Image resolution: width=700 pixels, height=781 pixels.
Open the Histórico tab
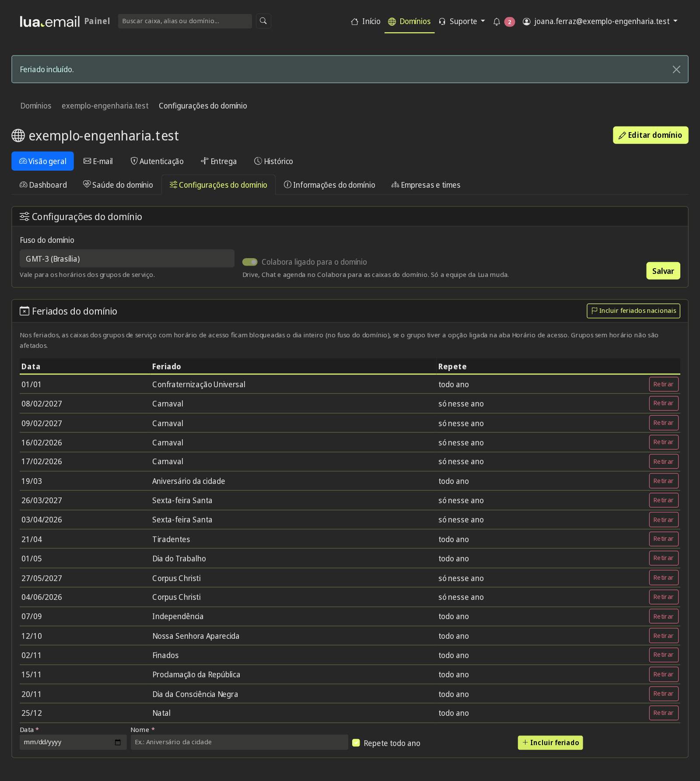(273, 161)
